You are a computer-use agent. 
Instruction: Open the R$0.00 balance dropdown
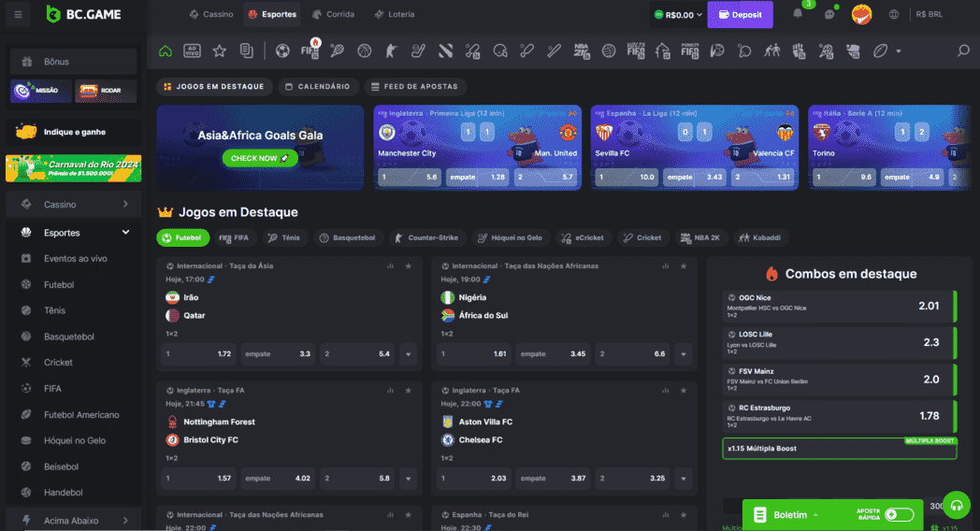coord(678,14)
